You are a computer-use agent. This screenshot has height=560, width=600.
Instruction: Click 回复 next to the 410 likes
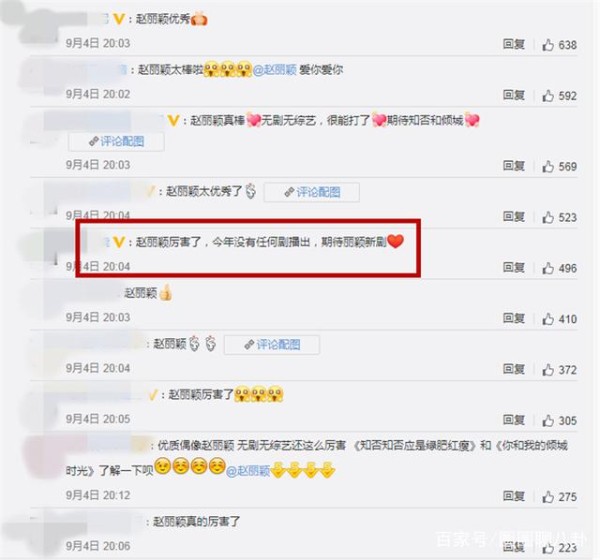click(514, 318)
